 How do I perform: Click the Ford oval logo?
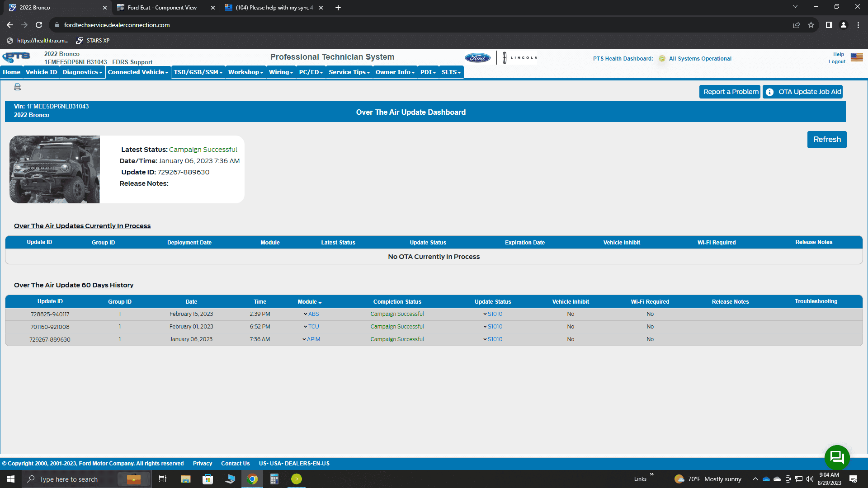click(x=477, y=58)
